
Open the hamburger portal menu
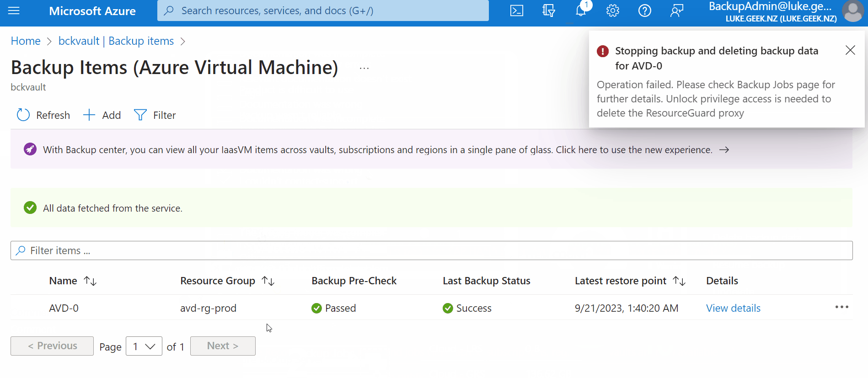point(14,11)
